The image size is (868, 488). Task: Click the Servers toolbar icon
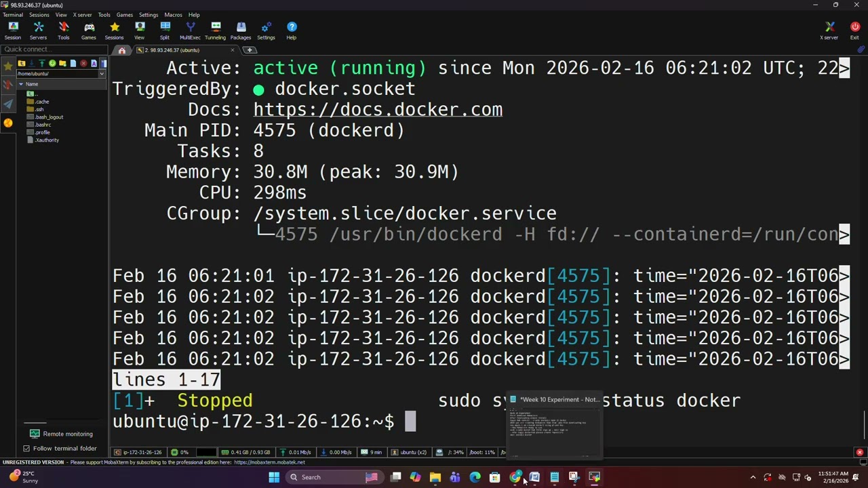click(x=38, y=30)
